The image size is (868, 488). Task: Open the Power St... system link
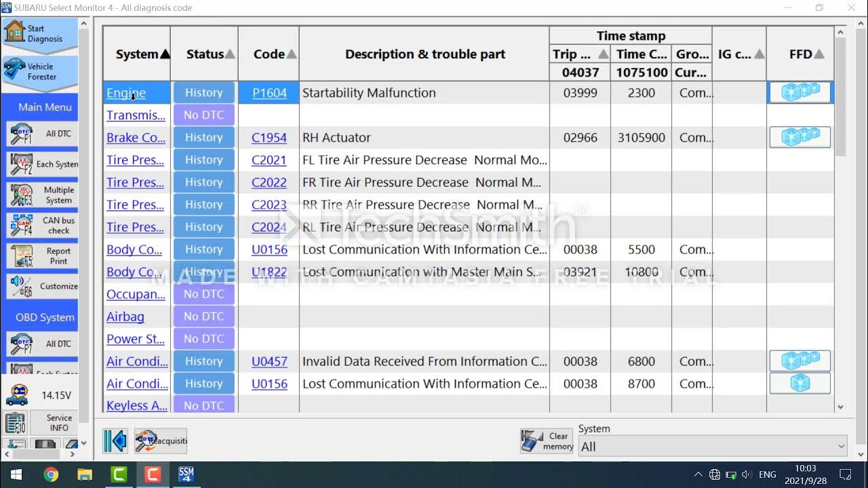click(136, 339)
